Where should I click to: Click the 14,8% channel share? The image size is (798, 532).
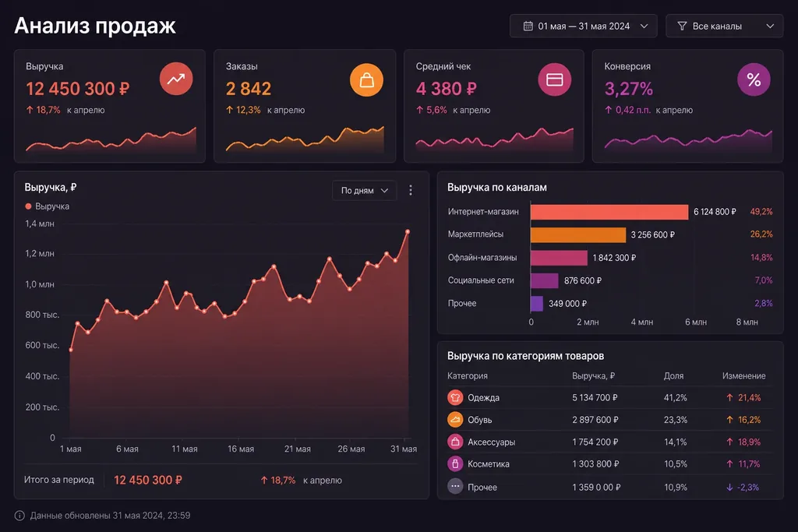(761, 258)
